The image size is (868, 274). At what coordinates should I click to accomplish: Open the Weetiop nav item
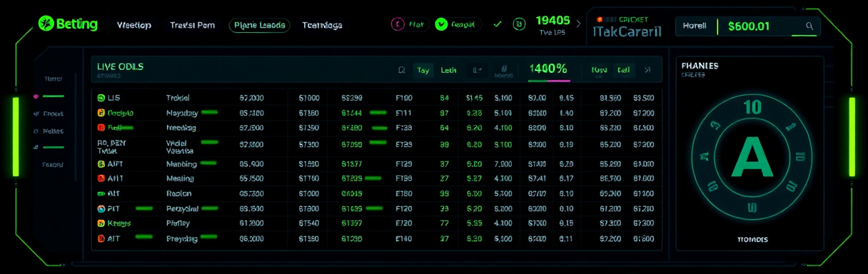pos(133,25)
